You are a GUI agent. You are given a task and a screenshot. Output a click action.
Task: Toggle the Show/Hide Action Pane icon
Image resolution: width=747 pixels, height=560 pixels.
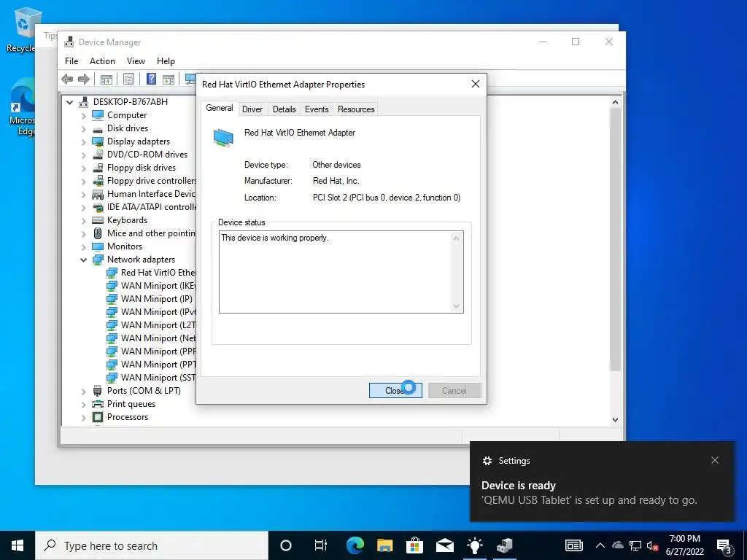169,79
